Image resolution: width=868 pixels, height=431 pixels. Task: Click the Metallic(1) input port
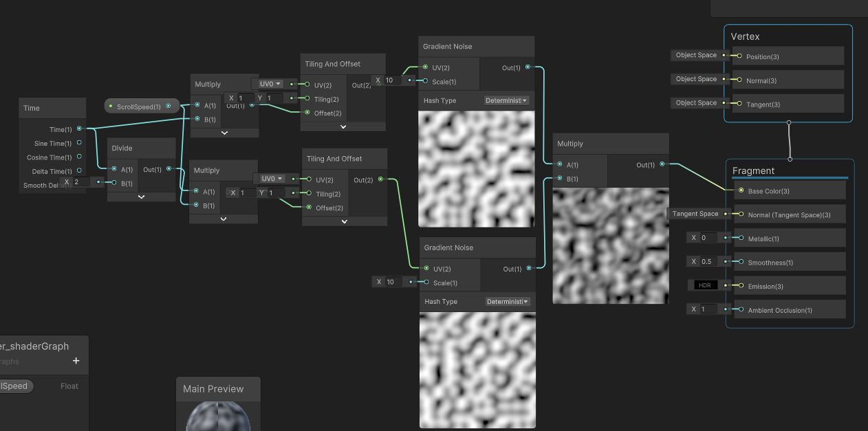[741, 239]
